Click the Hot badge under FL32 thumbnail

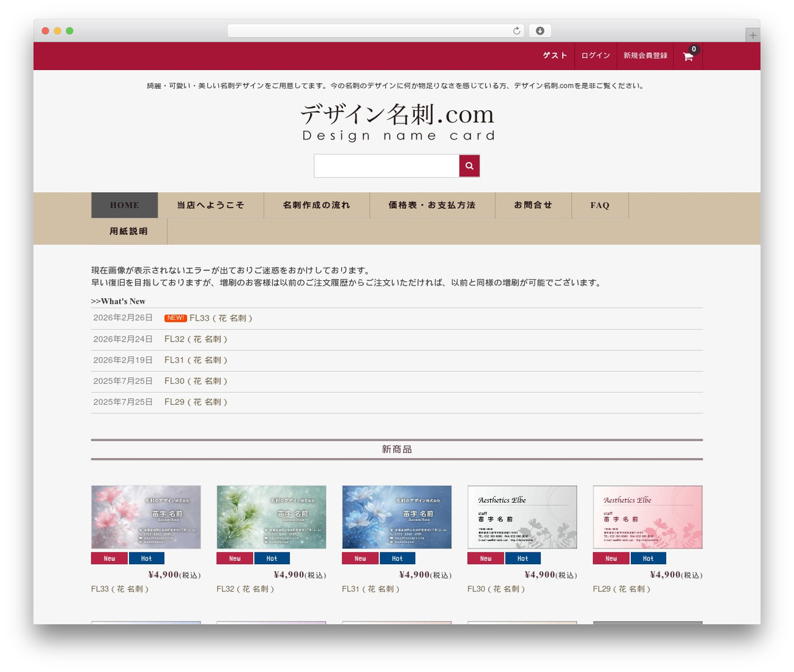click(272, 559)
